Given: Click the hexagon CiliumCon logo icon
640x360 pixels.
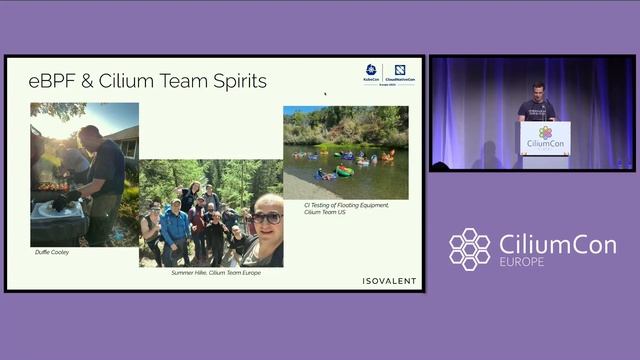Looking at the screenshot, I should pos(470,249).
